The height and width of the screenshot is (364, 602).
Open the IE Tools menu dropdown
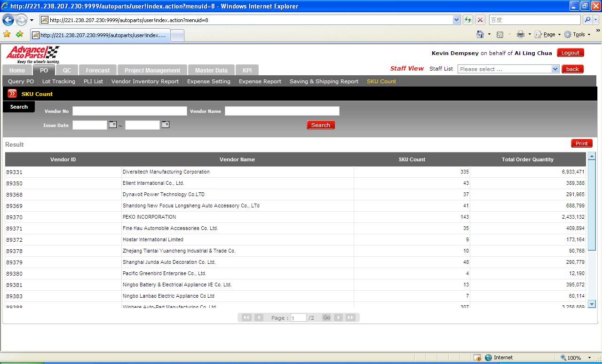pyautogui.click(x=578, y=34)
